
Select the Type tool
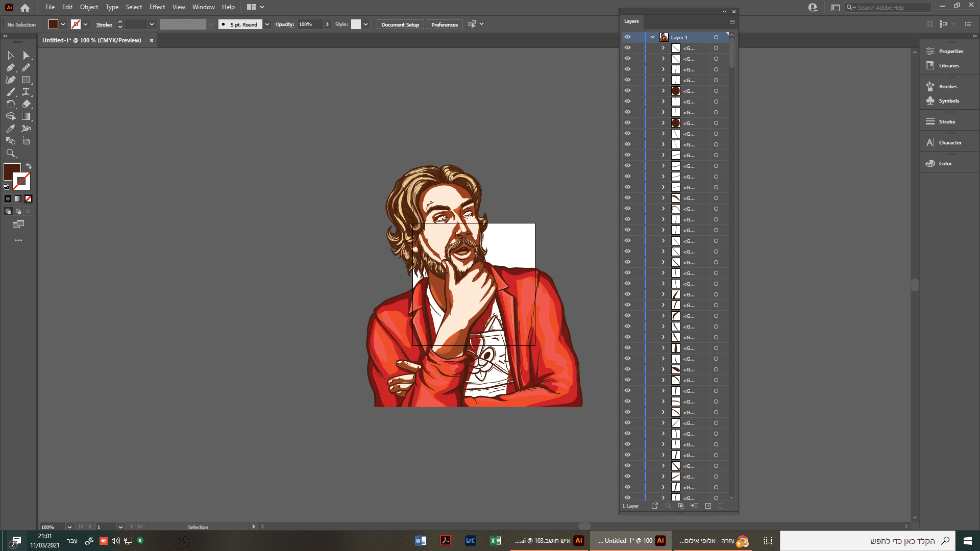pyautogui.click(x=26, y=92)
